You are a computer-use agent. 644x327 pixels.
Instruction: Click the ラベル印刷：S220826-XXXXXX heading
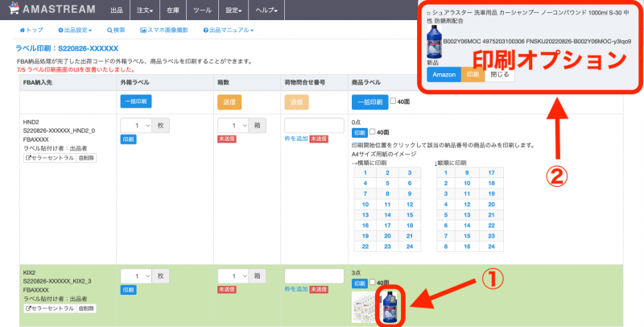tap(67, 48)
